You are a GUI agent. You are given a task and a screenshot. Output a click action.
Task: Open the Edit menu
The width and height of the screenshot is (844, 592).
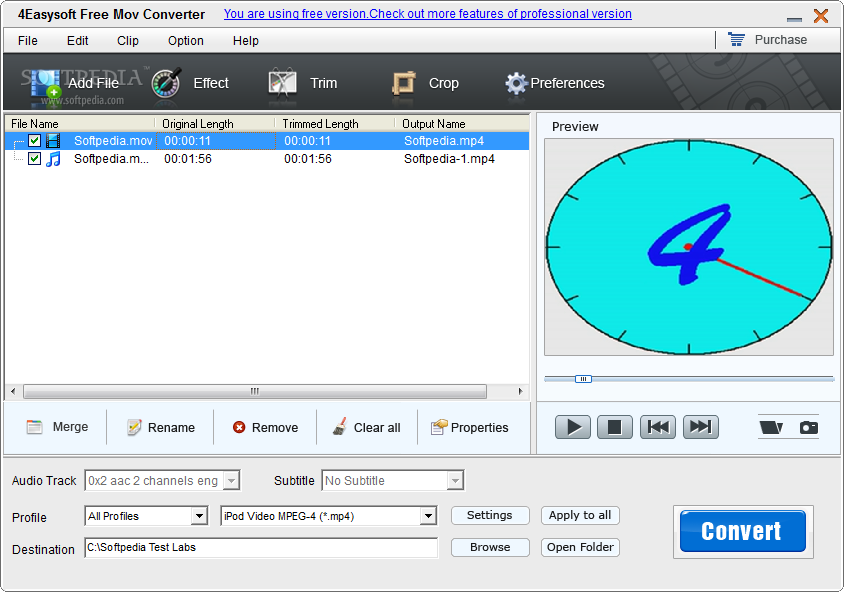coord(78,41)
